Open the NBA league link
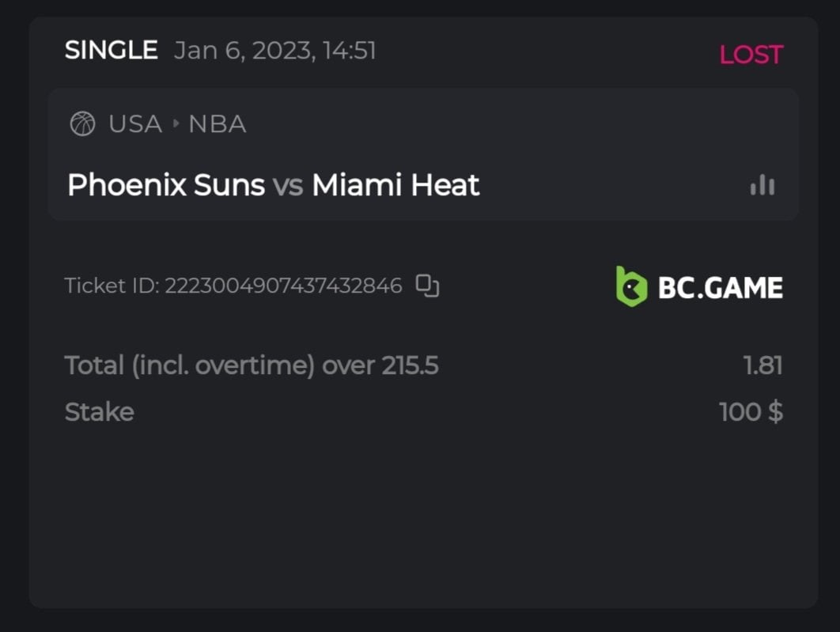840x632 pixels. click(x=218, y=124)
